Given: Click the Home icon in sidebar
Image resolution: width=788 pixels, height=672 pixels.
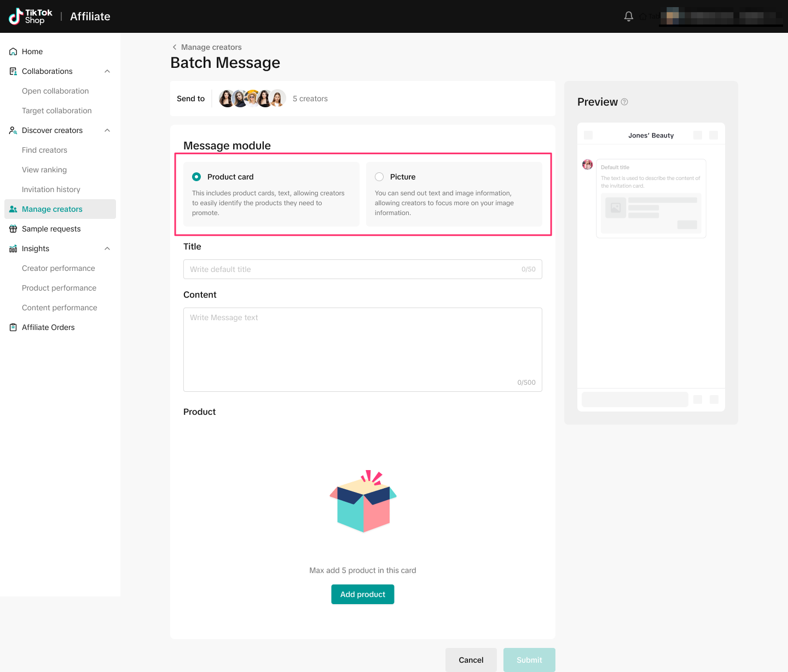Looking at the screenshot, I should click(13, 51).
